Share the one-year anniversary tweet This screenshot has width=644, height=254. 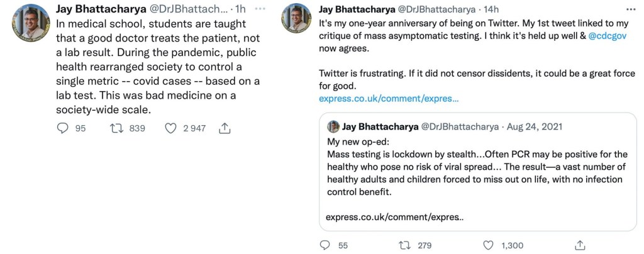pos(580,245)
